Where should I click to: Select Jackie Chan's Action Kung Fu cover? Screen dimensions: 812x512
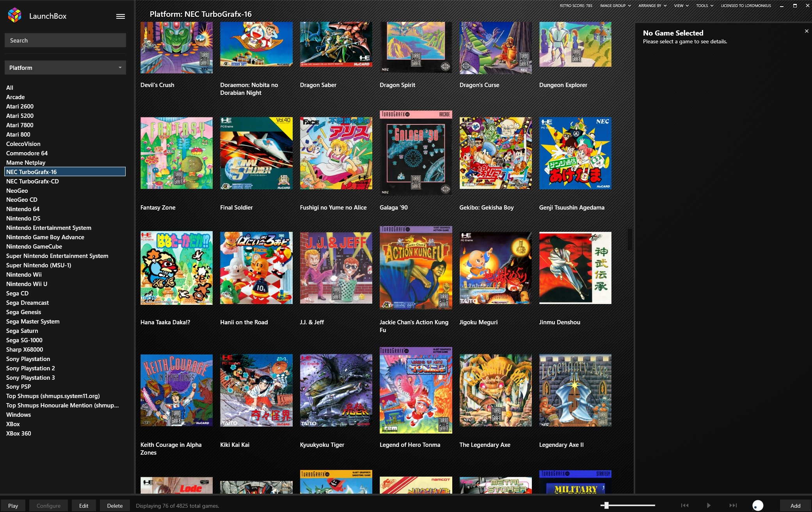(416, 268)
